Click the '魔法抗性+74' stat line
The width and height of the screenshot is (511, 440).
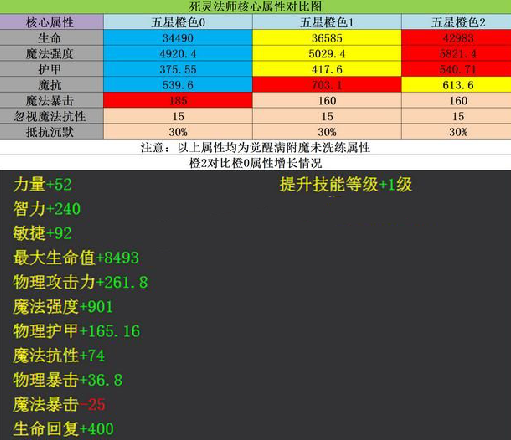point(59,356)
